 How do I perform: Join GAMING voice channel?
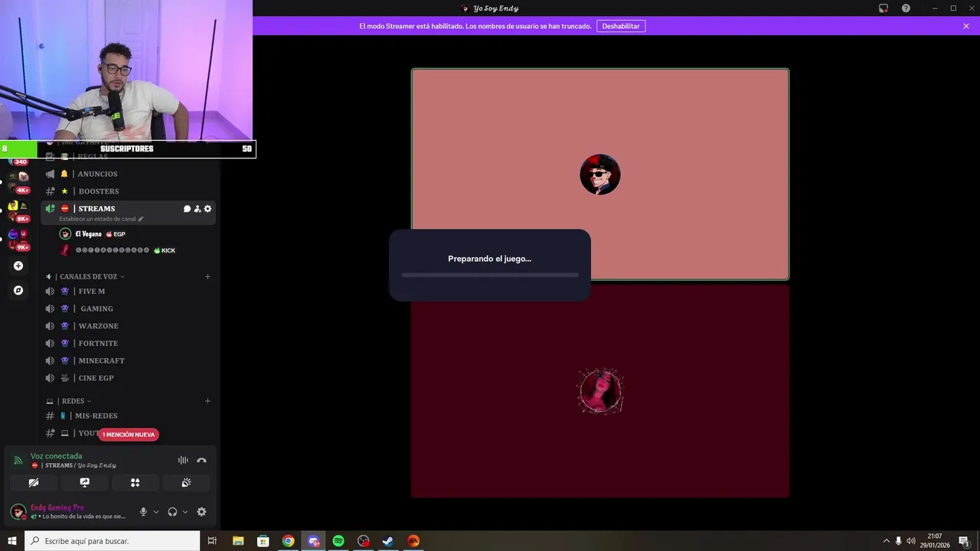pyautogui.click(x=129, y=308)
